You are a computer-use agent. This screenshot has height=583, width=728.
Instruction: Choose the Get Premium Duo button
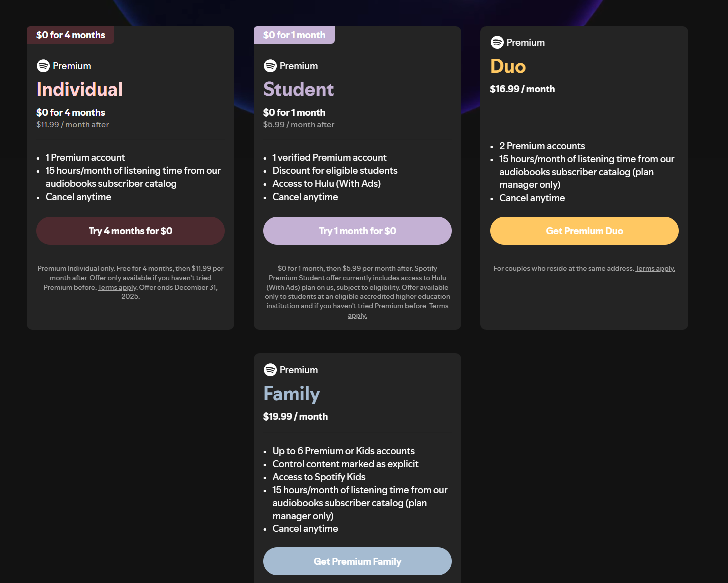click(584, 231)
